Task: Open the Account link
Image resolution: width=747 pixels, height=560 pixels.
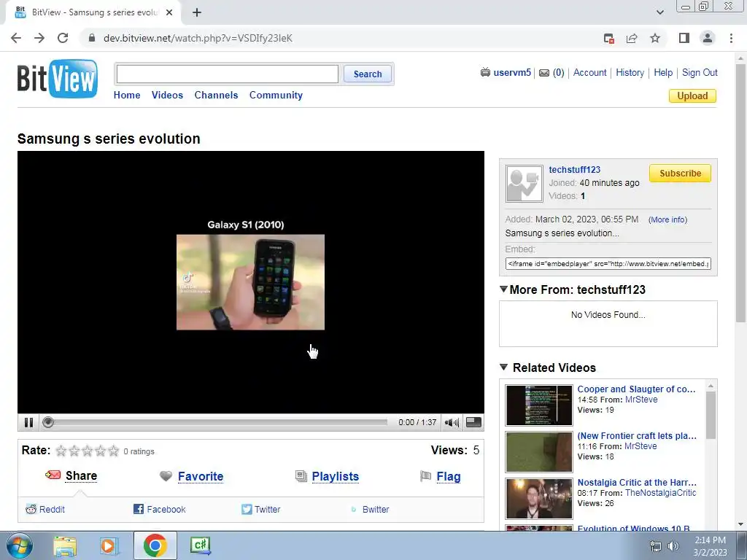Action: tap(589, 72)
